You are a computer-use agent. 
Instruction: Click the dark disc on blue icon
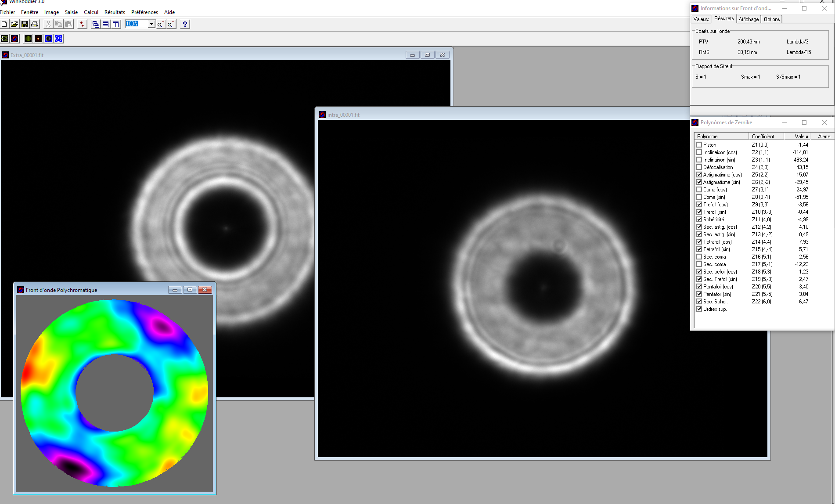coord(48,39)
